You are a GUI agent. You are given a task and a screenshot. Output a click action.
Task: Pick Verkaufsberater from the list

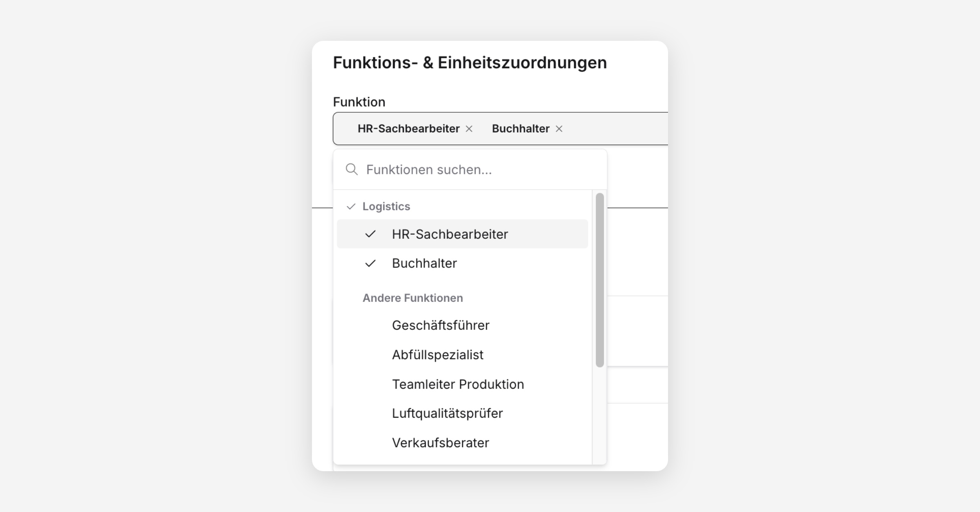point(462,443)
